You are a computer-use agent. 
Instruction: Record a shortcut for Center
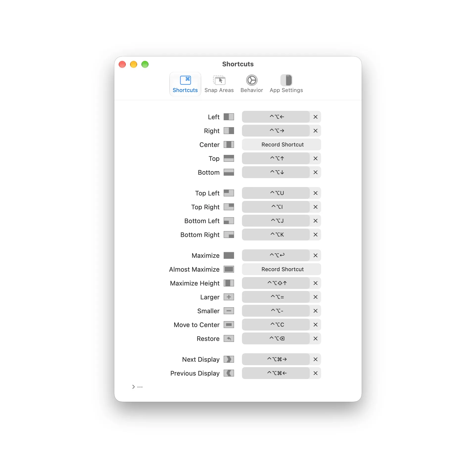click(x=282, y=144)
